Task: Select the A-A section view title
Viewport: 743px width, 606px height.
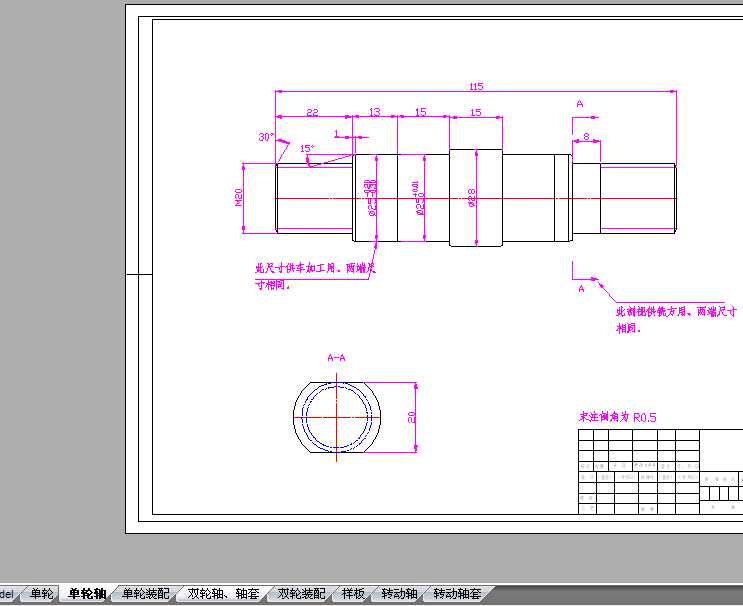Action: [x=336, y=358]
